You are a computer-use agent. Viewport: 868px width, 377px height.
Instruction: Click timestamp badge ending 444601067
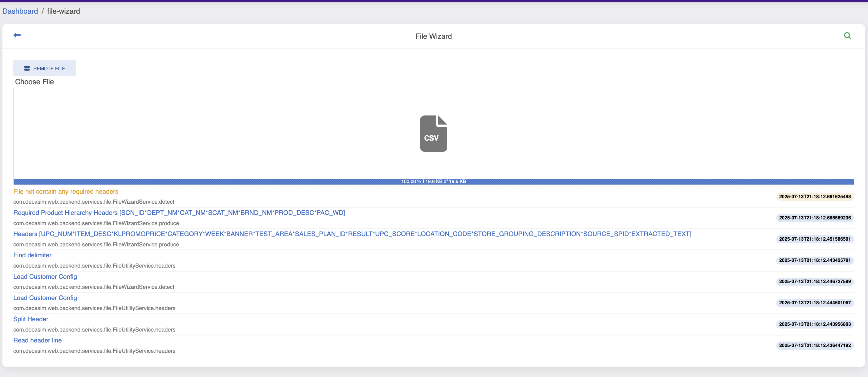pyautogui.click(x=815, y=302)
